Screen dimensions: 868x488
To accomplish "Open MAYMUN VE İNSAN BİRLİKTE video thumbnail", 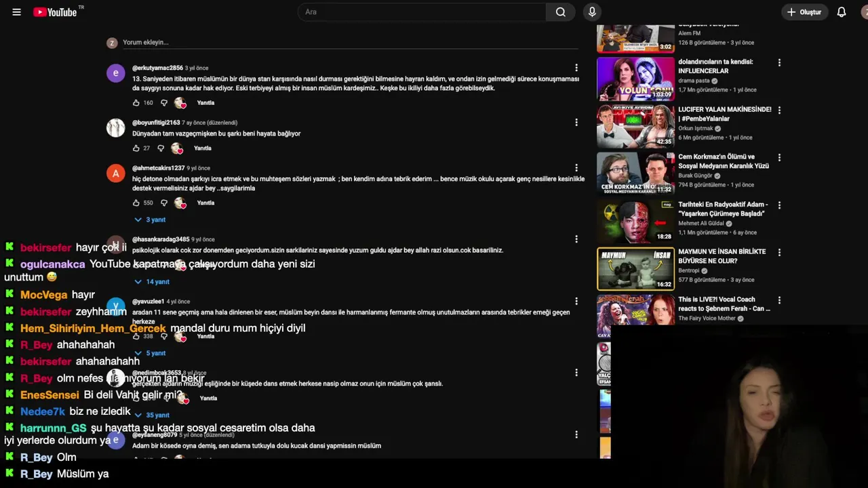I will pyautogui.click(x=635, y=268).
